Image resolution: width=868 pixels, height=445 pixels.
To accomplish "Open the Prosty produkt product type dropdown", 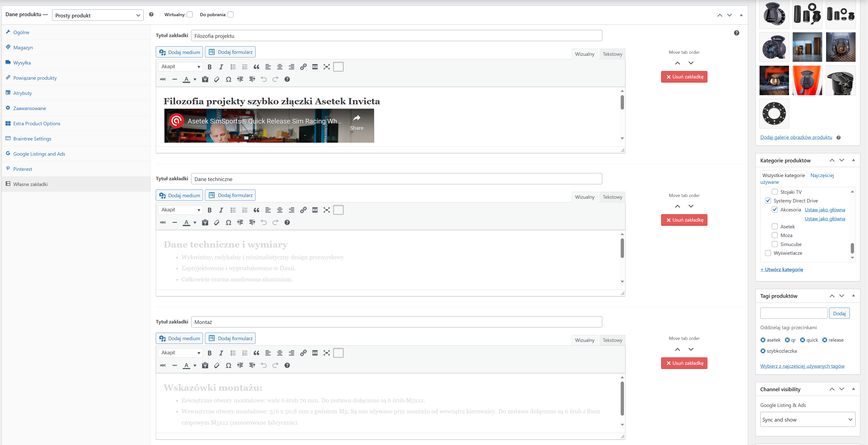I will coord(97,15).
